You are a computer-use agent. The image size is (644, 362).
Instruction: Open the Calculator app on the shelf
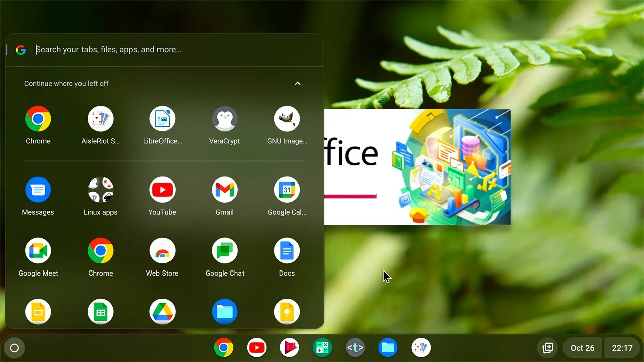(322, 348)
